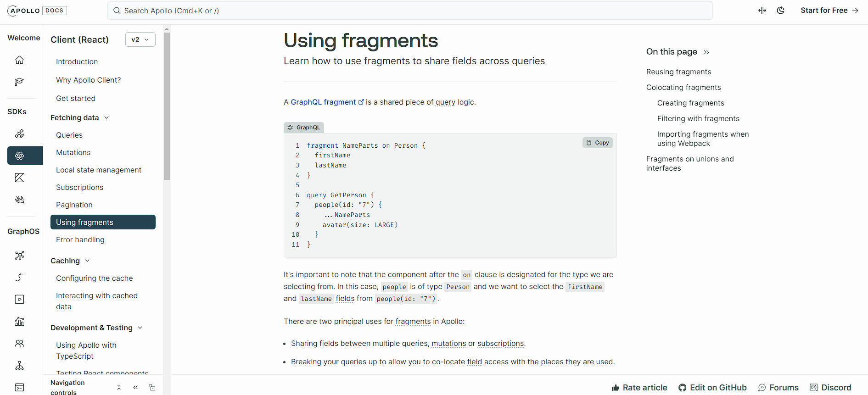Collapse the sidebar with double chevron

[x=135, y=388]
